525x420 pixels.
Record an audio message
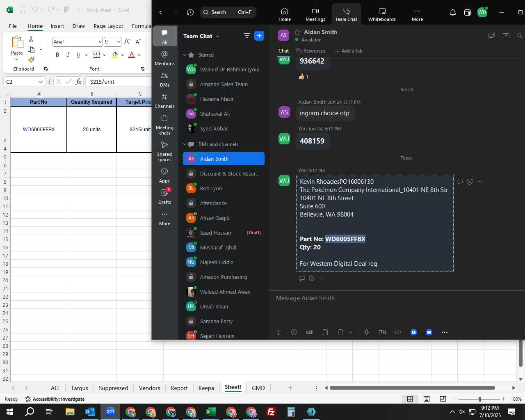(x=367, y=332)
